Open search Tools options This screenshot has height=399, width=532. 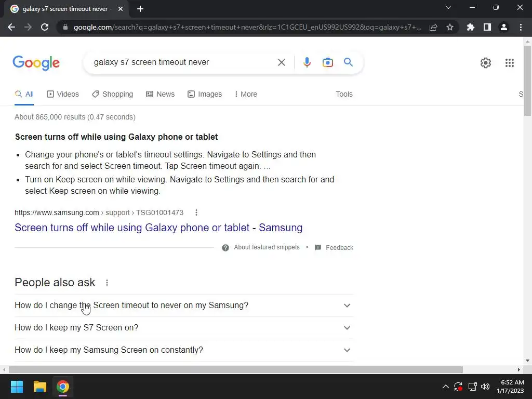coord(344,95)
